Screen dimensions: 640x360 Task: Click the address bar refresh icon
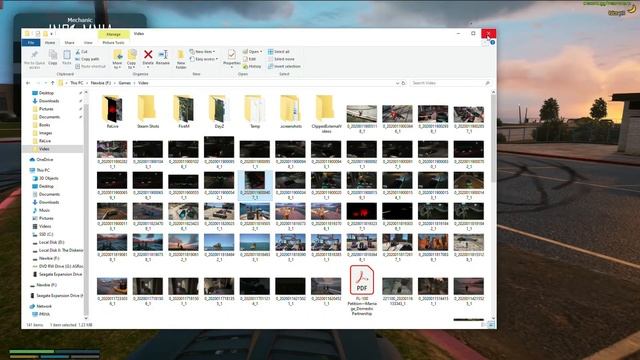click(404, 83)
